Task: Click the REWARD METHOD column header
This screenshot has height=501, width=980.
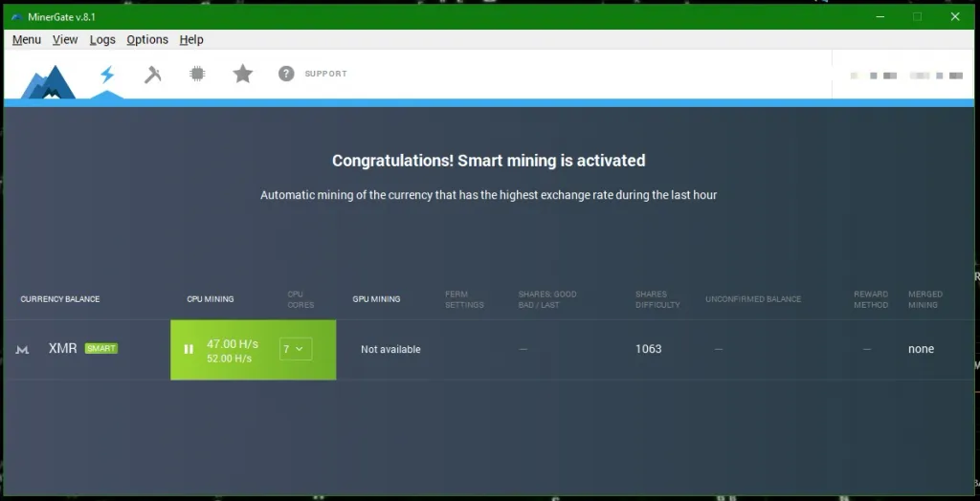Action: (871, 300)
